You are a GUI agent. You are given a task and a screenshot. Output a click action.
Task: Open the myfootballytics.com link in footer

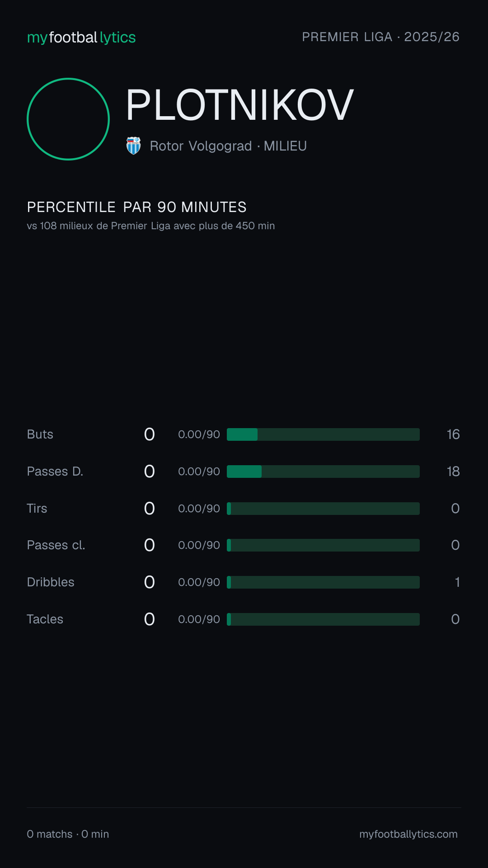(408, 834)
